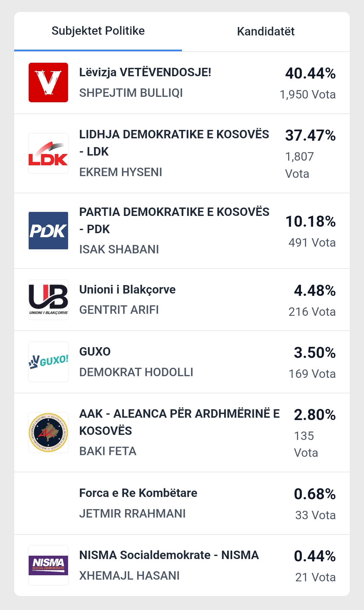Click the purple NISMA Socialdemokrate logo
The image size is (364, 610).
48,565
